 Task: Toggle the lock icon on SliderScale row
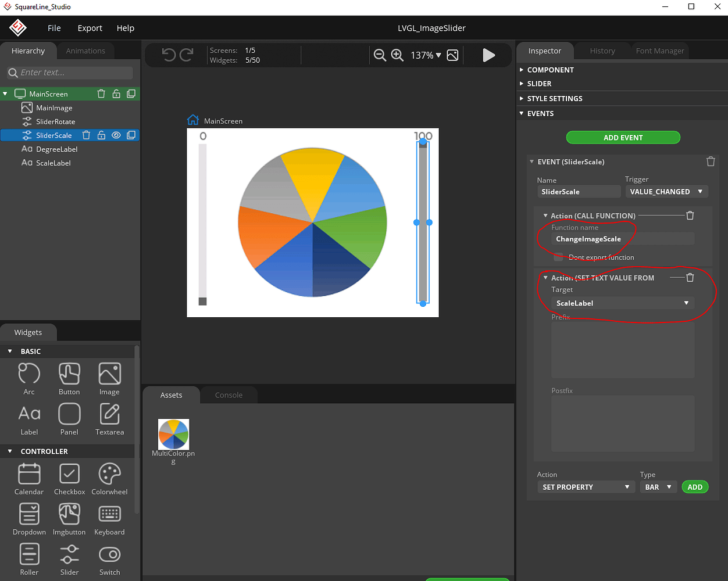tap(101, 135)
